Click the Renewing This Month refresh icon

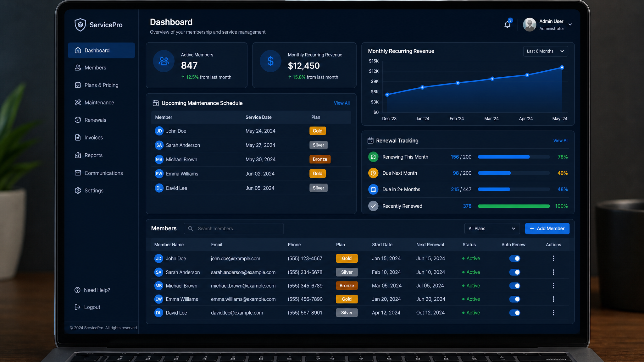(x=373, y=157)
